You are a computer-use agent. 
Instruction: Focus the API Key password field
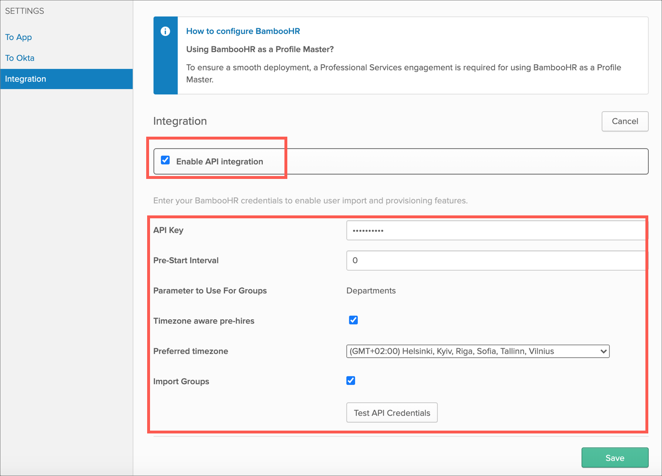495,230
